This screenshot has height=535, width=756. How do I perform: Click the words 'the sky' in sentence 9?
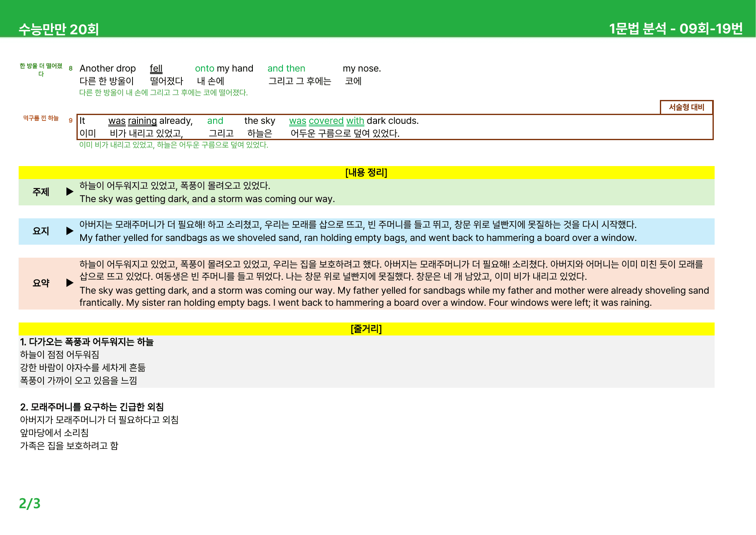(260, 120)
